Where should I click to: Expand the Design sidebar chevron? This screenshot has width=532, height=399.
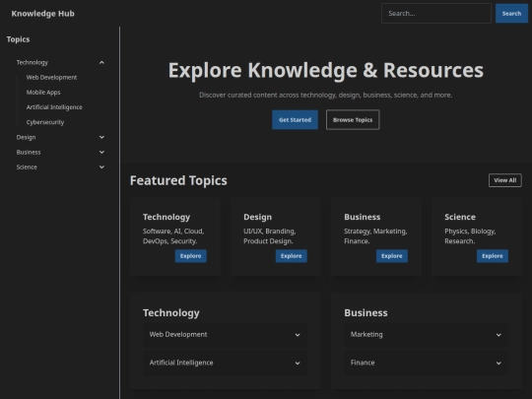tap(101, 137)
